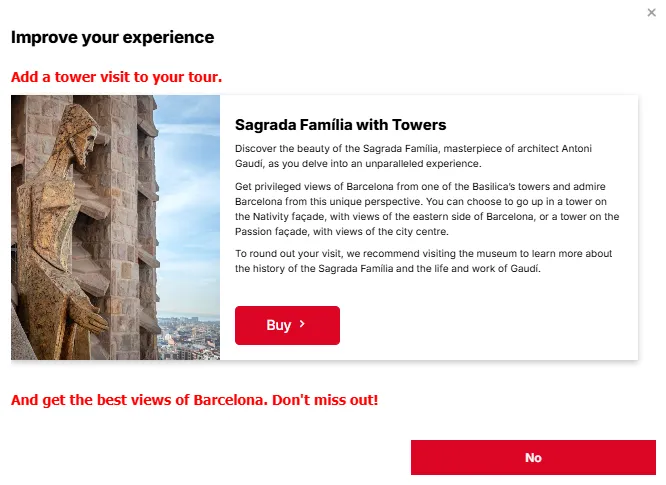
Task: Click the Improve your experience heading
Action: click(112, 38)
